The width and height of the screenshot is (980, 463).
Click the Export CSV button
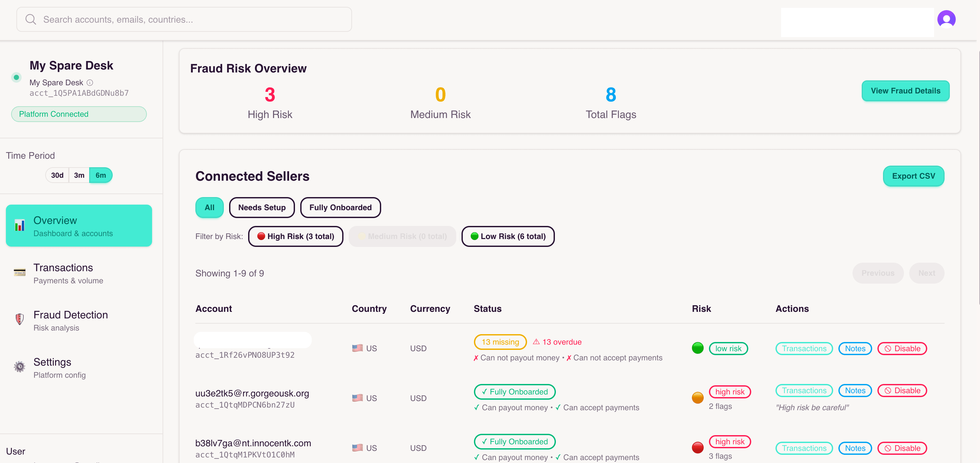[x=914, y=176]
